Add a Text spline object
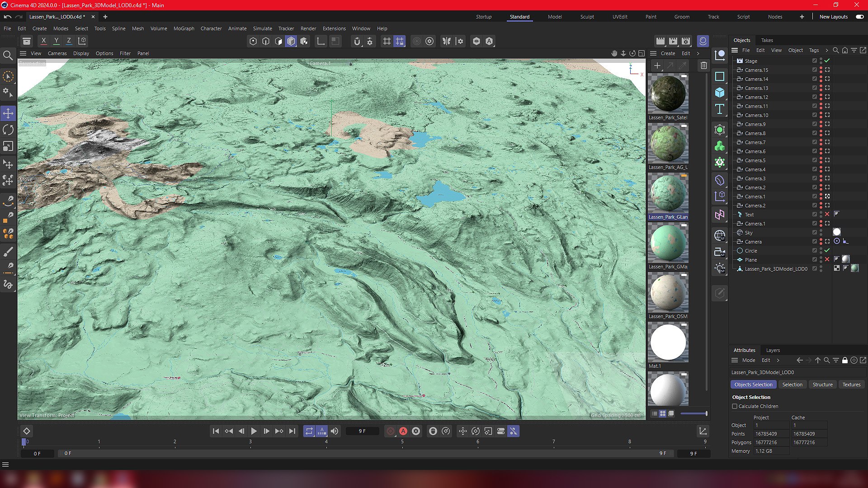 coord(720,109)
